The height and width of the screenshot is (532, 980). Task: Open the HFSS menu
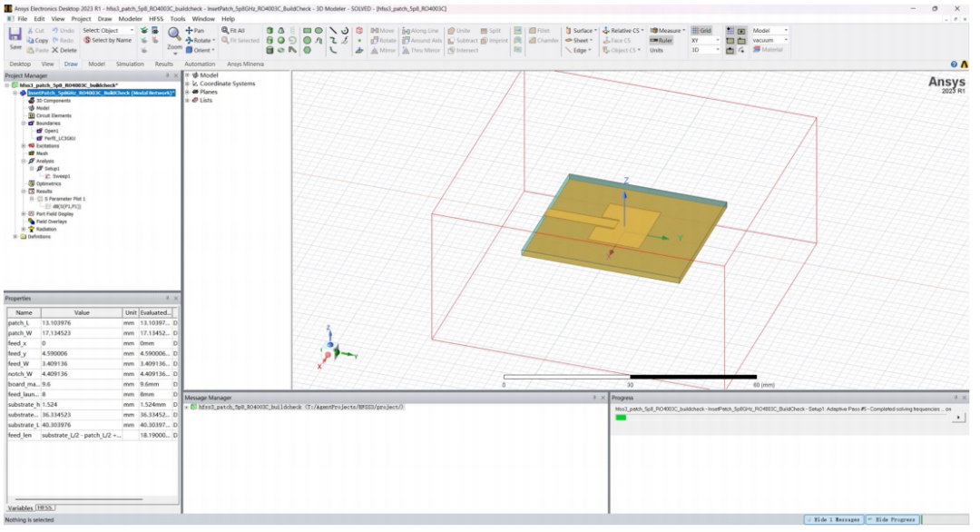tap(152, 18)
